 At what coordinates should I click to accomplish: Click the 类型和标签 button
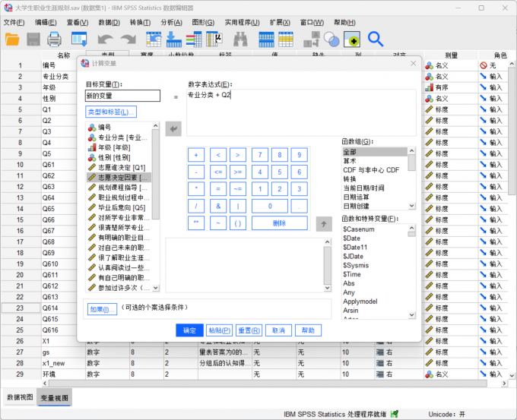(111, 112)
